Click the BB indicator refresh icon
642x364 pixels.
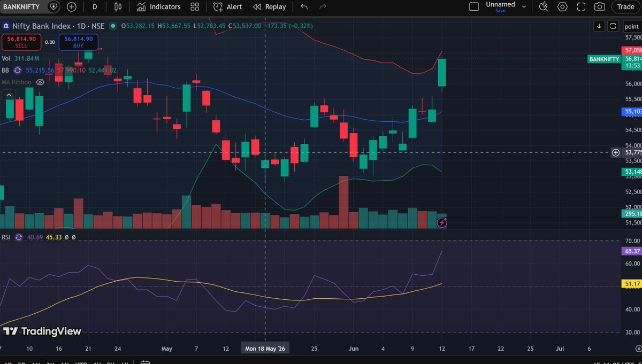pos(17,71)
